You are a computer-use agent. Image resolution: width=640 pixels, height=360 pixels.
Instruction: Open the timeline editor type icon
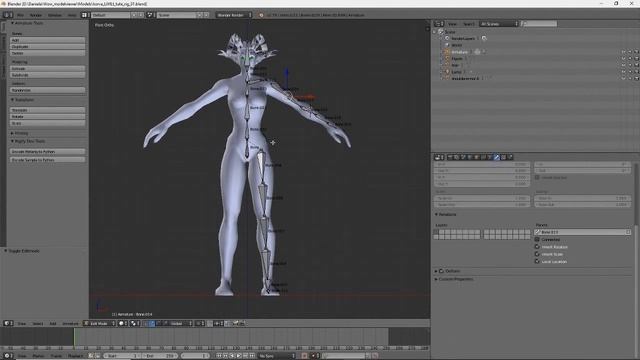tap(8, 356)
